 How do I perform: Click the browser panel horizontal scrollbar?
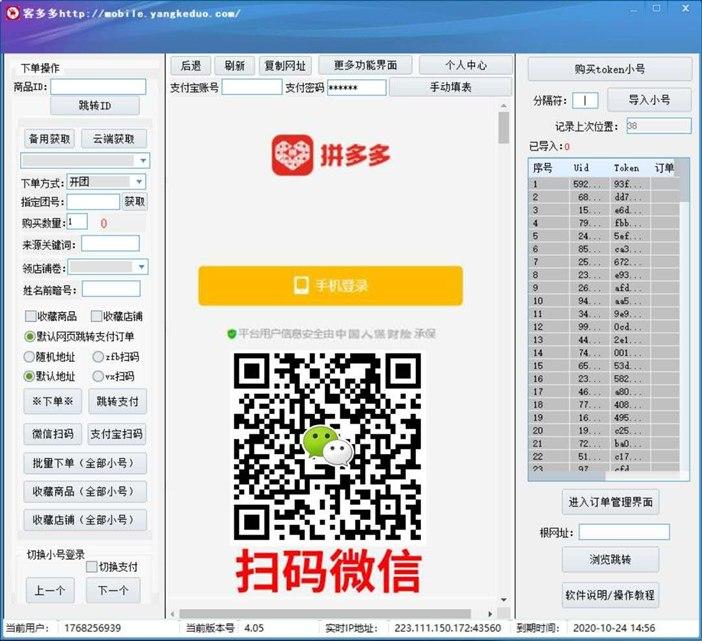coord(325,613)
